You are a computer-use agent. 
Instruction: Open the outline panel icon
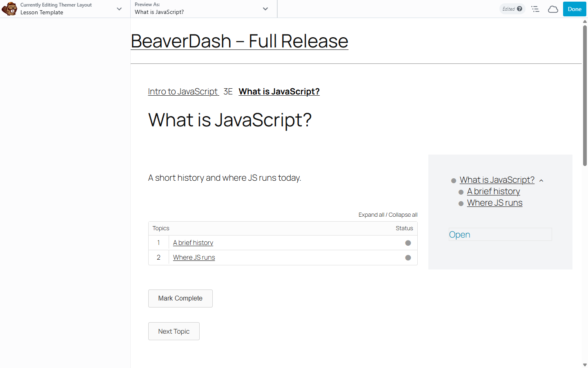point(535,9)
